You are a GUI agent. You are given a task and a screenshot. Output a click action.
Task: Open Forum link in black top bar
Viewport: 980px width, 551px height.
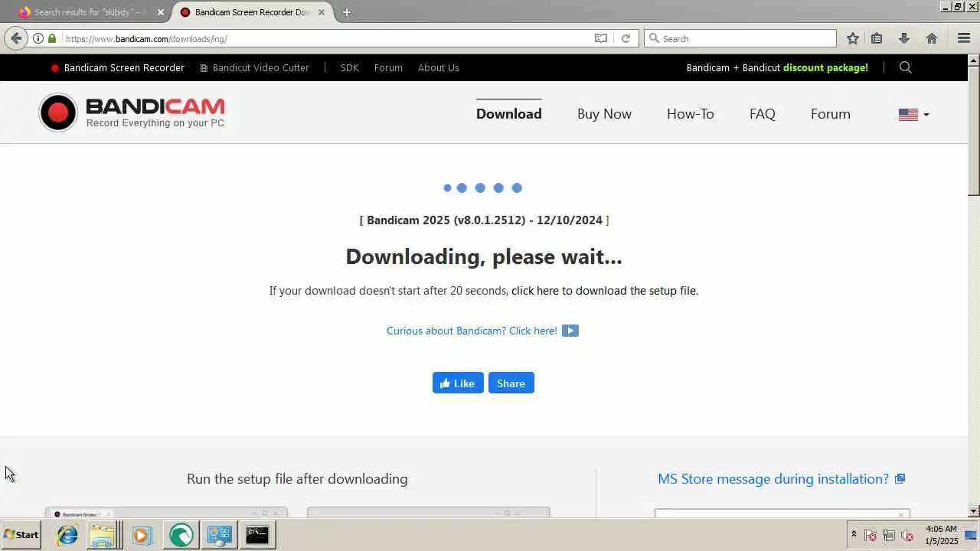coord(388,67)
